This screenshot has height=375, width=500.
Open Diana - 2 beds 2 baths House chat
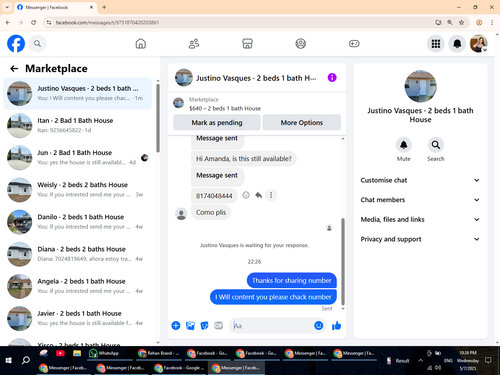[77, 254]
